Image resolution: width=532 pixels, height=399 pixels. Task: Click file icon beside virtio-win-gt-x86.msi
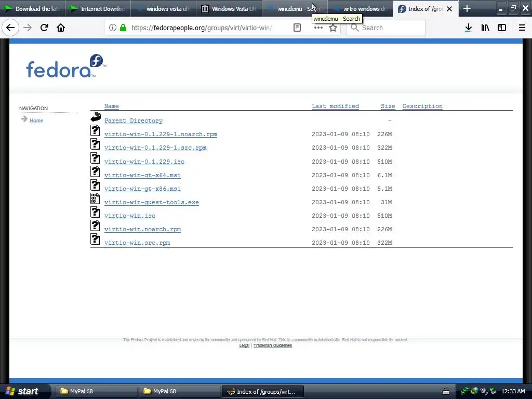pos(96,185)
